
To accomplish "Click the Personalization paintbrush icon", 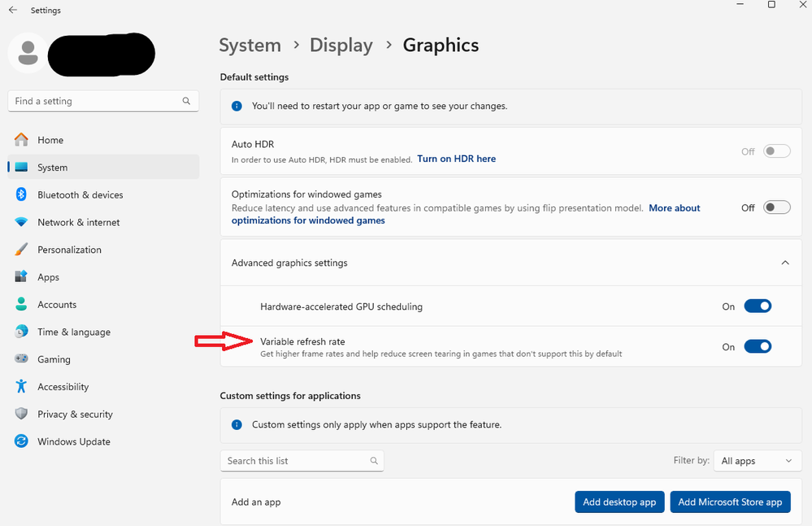I will point(21,250).
